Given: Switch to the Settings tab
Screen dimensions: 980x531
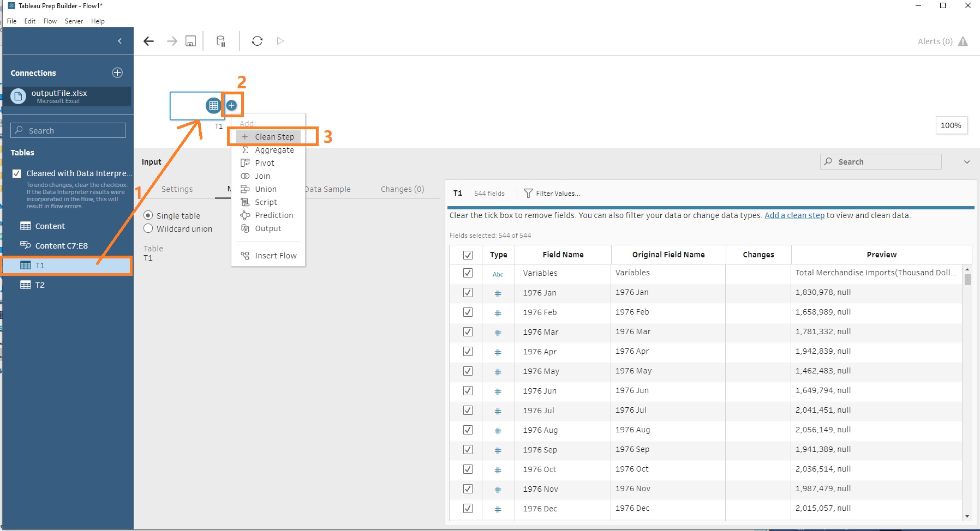Looking at the screenshot, I should (x=177, y=189).
